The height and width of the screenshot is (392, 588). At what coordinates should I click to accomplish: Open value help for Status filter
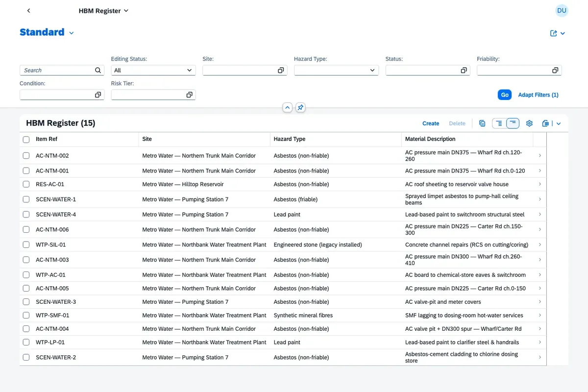[x=464, y=70]
